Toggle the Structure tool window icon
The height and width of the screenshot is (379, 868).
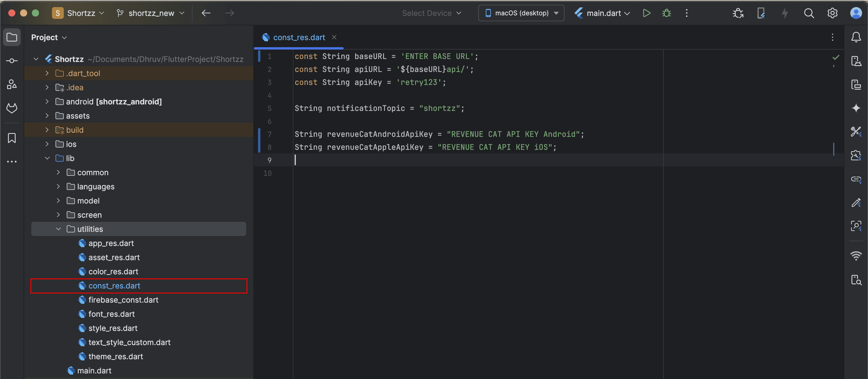click(x=12, y=84)
